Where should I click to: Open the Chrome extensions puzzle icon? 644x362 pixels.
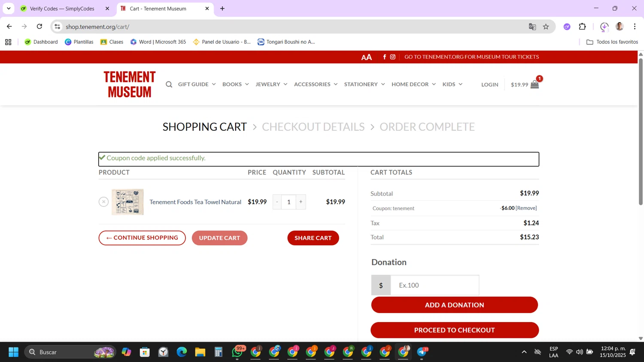(582, 27)
